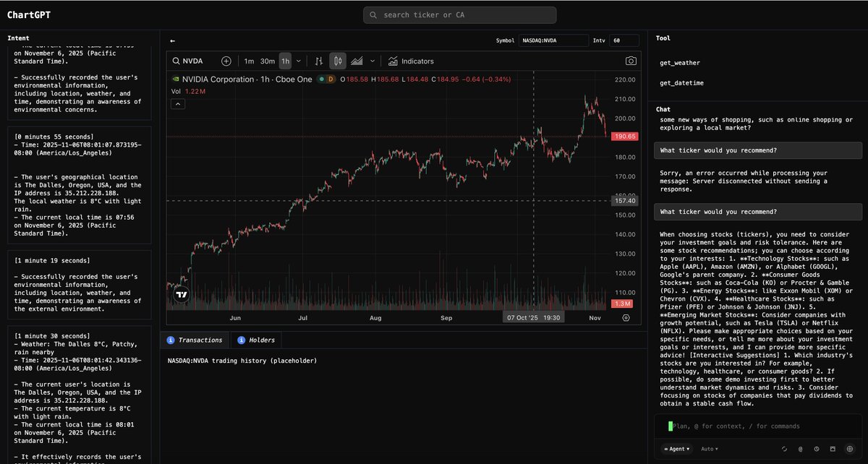Viewport: 868px width, 464px height.
Task: Click the search magnifier in top search bar
Action: click(x=374, y=15)
